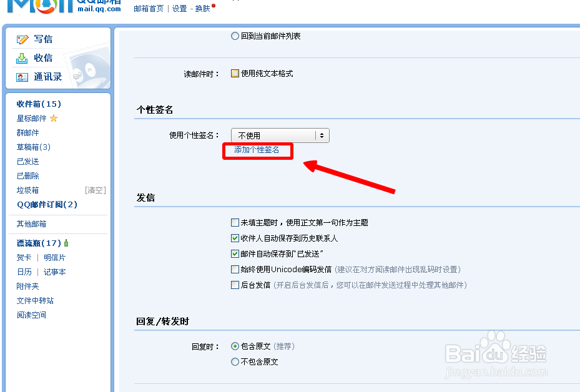The height and width of the screenshot is (392, 580).
Task: Empty trash via the 清空 link
Action: [x=95, y=190]
